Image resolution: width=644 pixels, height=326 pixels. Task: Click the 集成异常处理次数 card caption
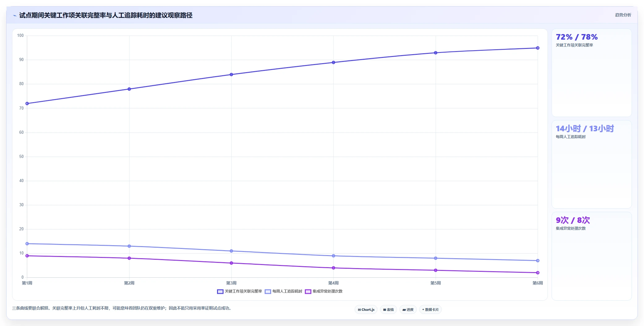point(570,228)
